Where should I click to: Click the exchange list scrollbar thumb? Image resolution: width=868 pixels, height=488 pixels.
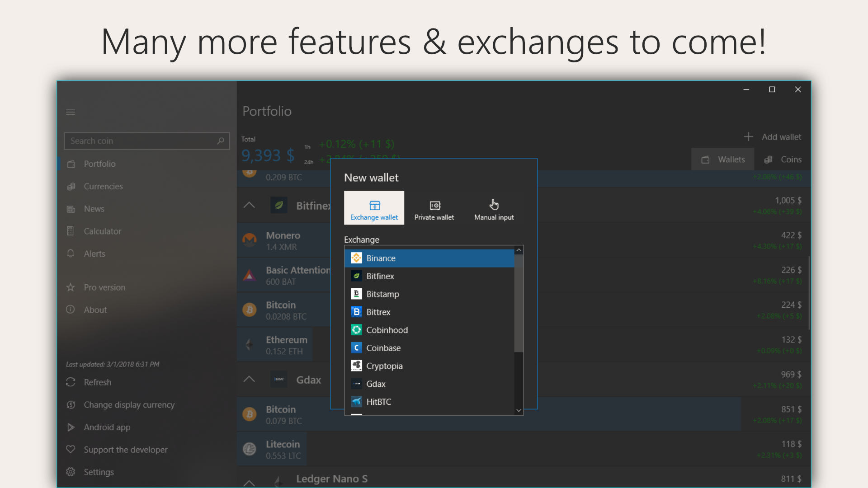click(x=519, y=303)
